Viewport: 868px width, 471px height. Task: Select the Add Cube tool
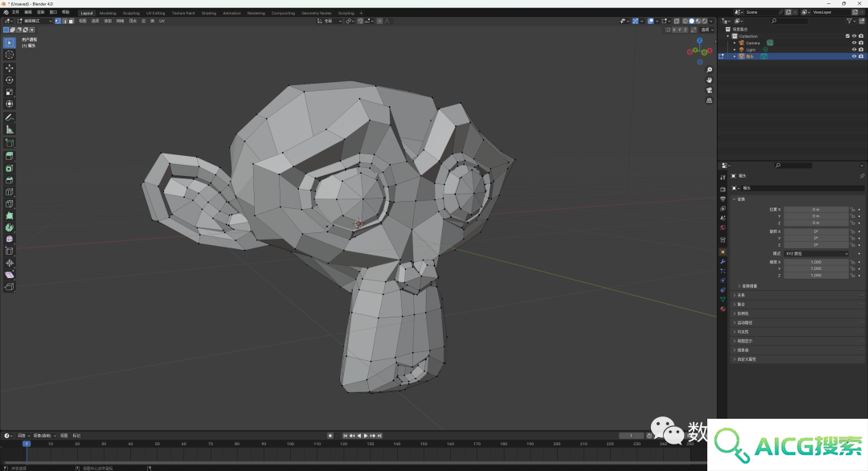point(10,143)
